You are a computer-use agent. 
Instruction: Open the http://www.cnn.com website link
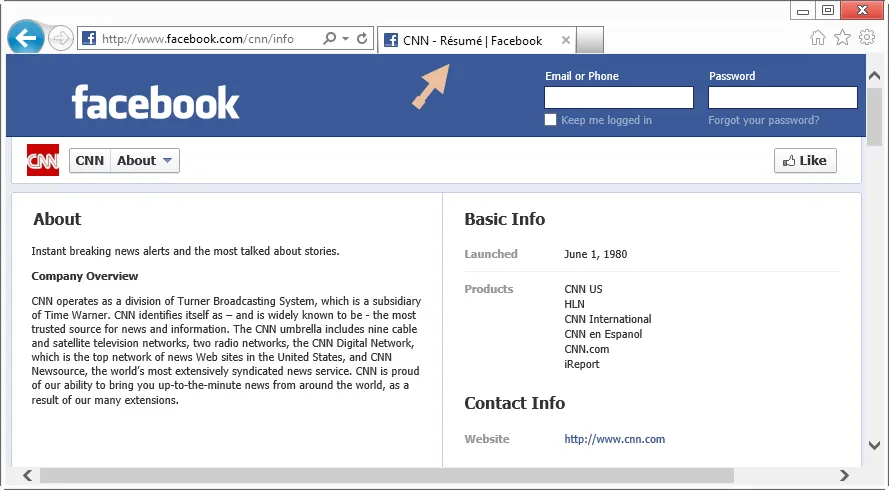point(615,439)
